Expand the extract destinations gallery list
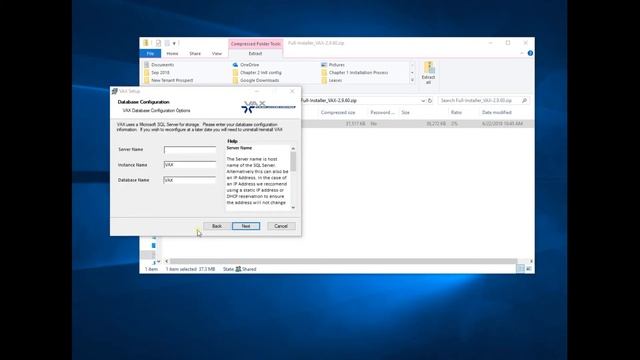The width and height of the screenshot is (640, 360). 412,80
